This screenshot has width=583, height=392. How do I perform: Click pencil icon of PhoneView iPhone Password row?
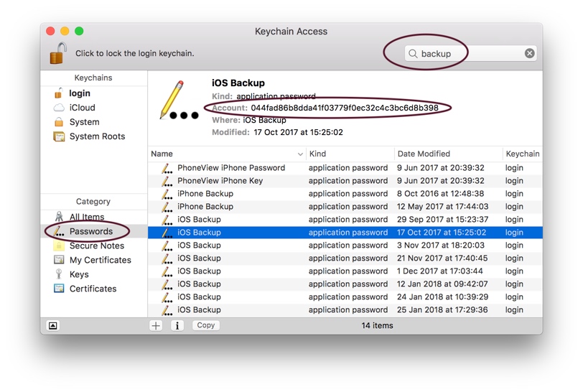pyautogui.click(x=167, y=168)
